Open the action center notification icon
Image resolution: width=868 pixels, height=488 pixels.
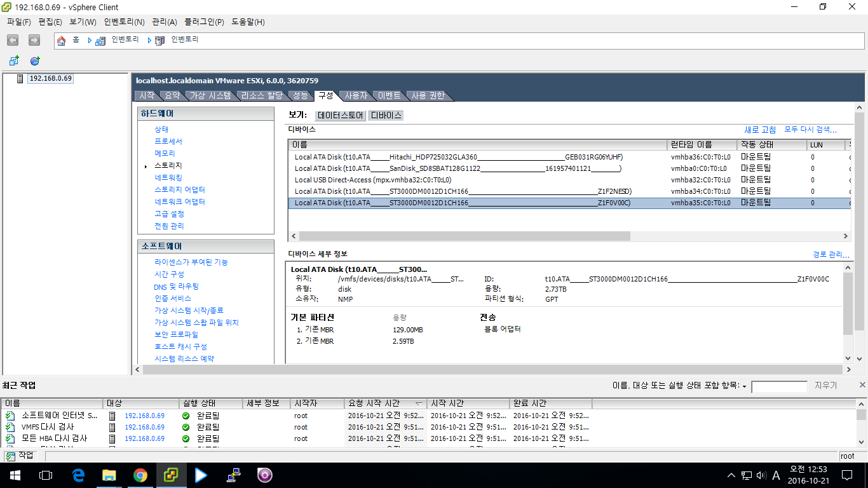(x=847, y=475)
